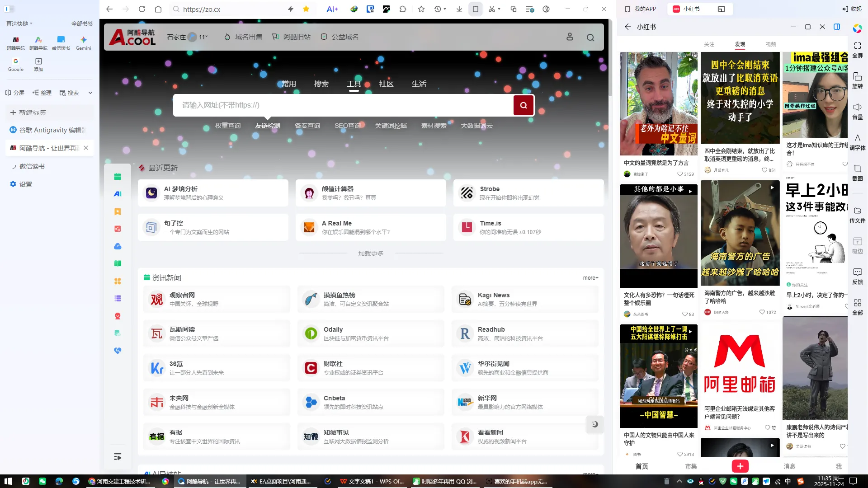Toggle the yellow bookmark star in address bar
Screen dimensions: 868x488
pos(306,9)
